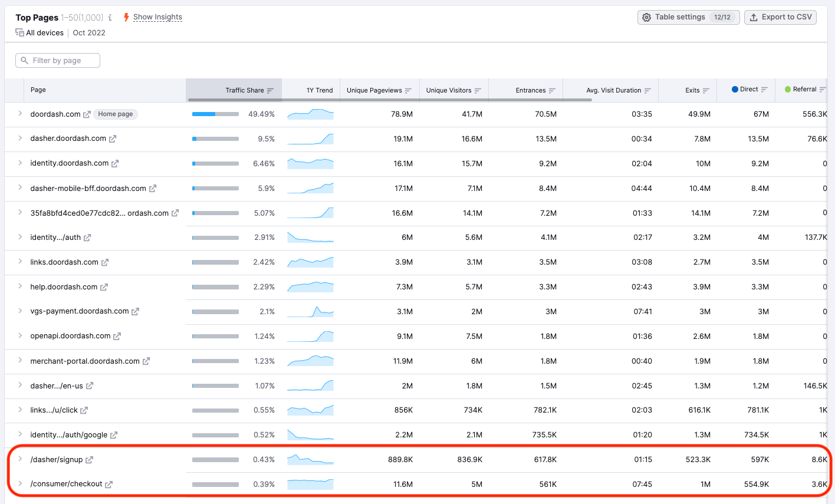Open external link icon for 35fa8bfd4ced0e77cdc82 row
The image size is (835, 504).
point(175,213)
